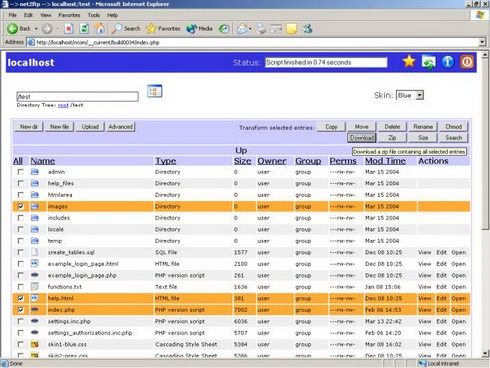
Task: Click the directory tree browse icon
Action: coord(155,91)
